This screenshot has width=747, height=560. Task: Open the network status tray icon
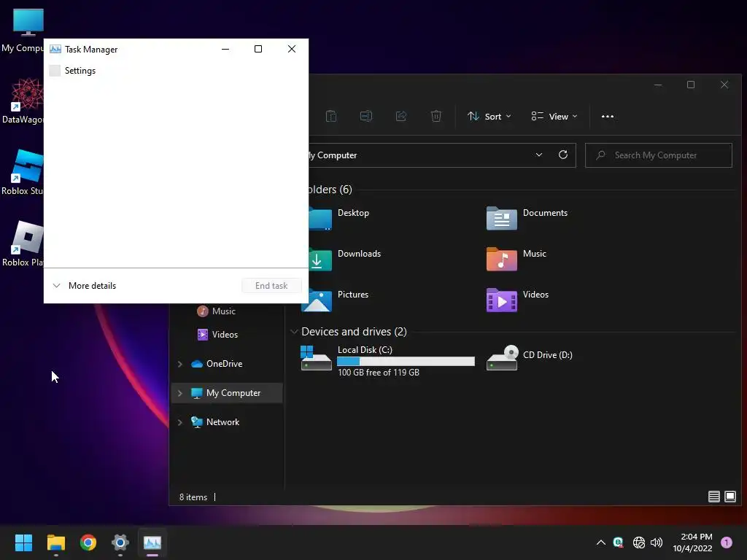[x=639, y=542]
